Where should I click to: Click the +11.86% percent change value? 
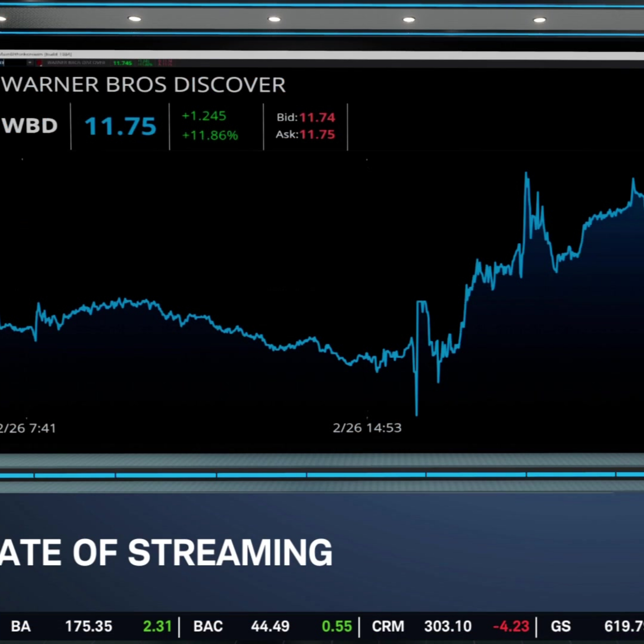click(210, 135)
